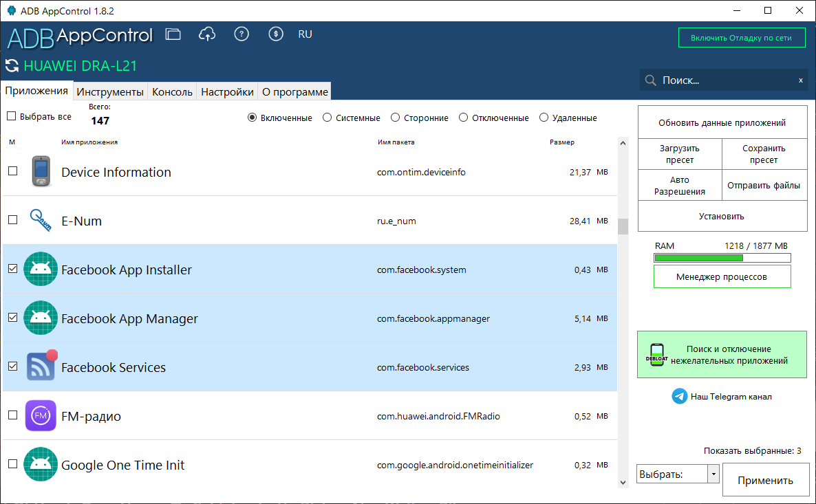Select the Отключенные radio button
Screen dimensions: 816x504
click(464, 118)
